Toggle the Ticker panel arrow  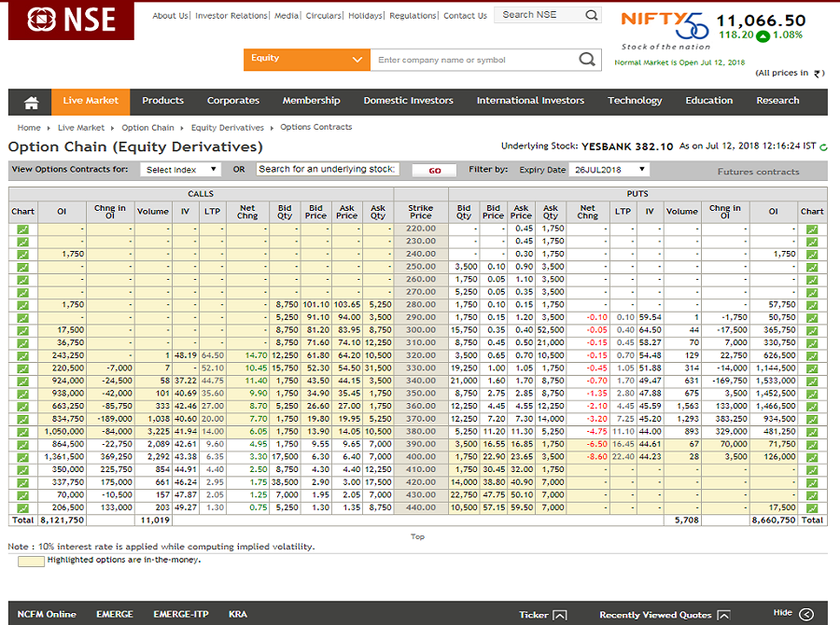click(x=559, y=615)
